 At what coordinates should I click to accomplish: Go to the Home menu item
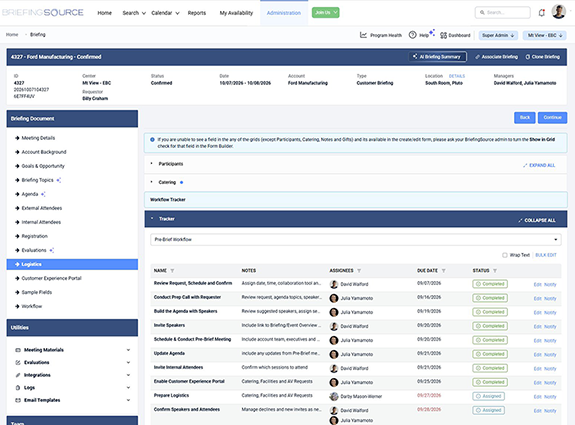pos(105,13)
